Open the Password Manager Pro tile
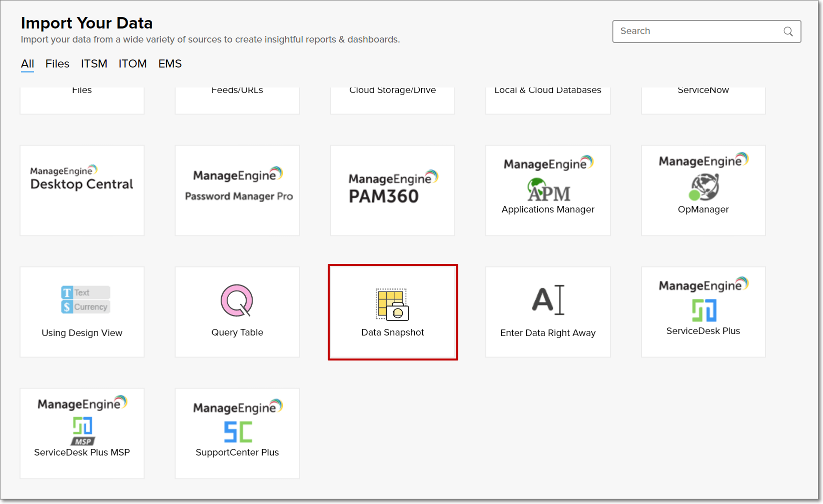The width and height of the screenshot is (823, 504). (237, 190)
